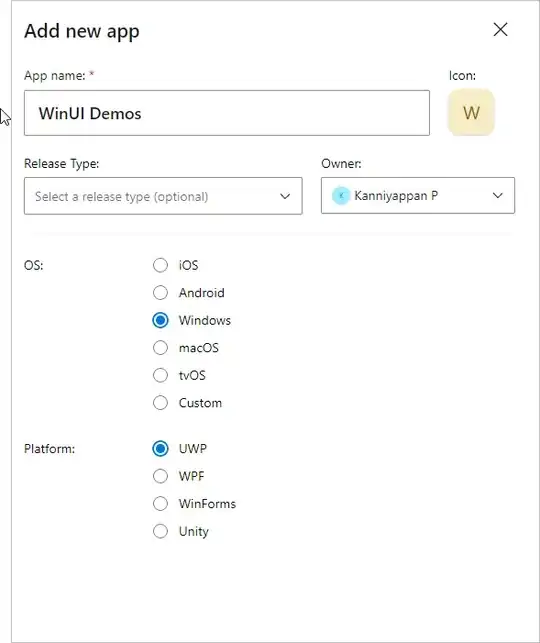The image size is (540, 643).
Task: Select the WinForms platform option
Action: point(160,503)
